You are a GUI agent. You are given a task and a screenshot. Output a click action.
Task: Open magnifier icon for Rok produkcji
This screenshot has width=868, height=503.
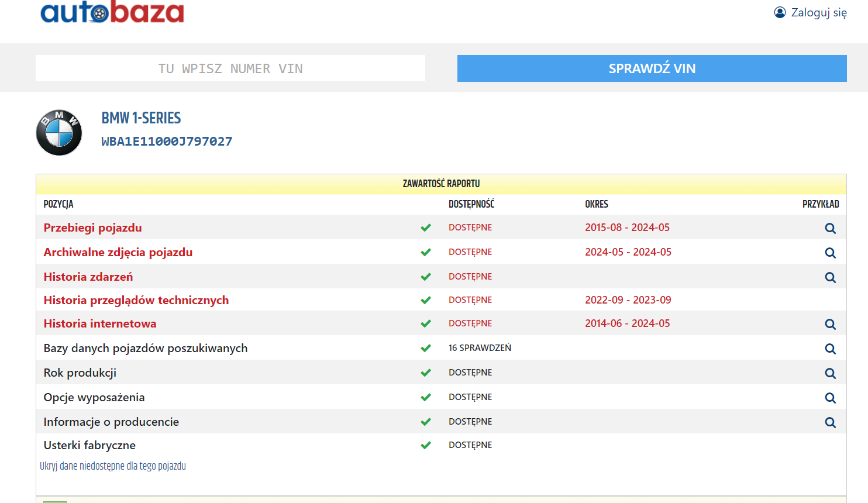point(830,373)
